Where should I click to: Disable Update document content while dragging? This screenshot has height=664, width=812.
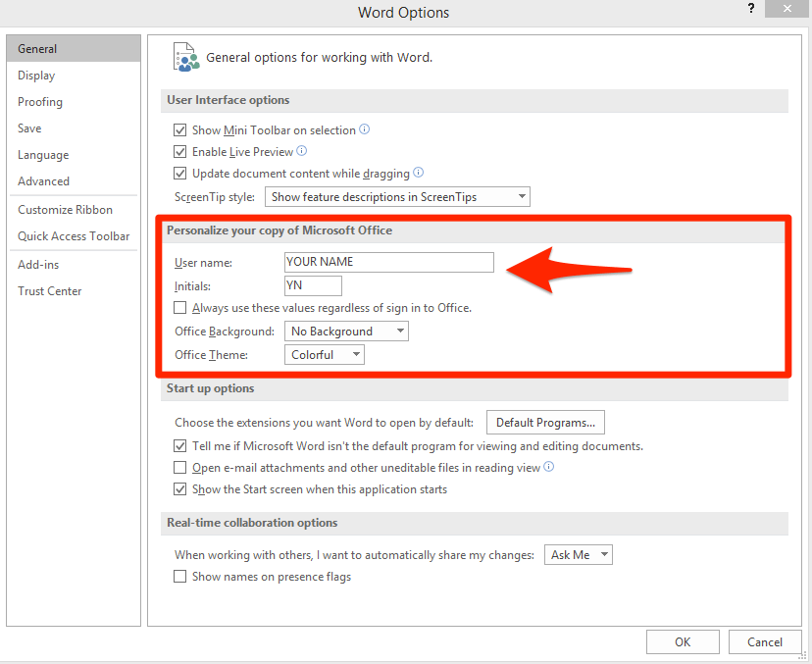pos(179,173)
